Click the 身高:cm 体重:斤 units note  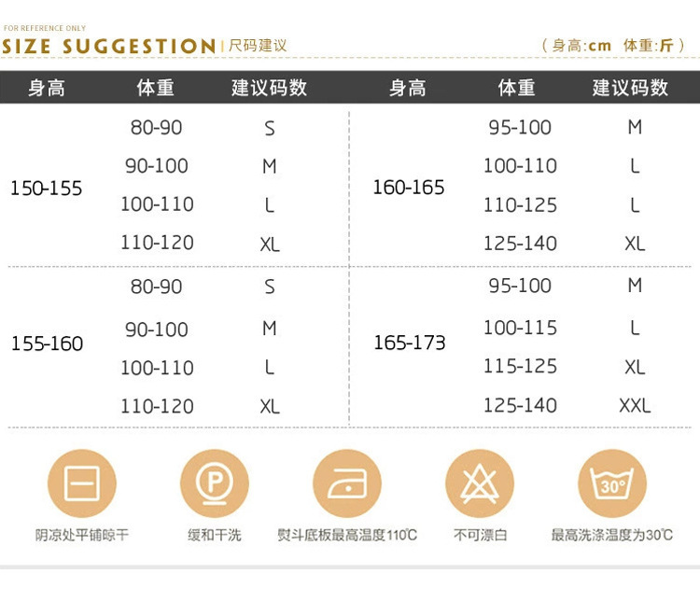pyautogui.click(x=612, y=45)
